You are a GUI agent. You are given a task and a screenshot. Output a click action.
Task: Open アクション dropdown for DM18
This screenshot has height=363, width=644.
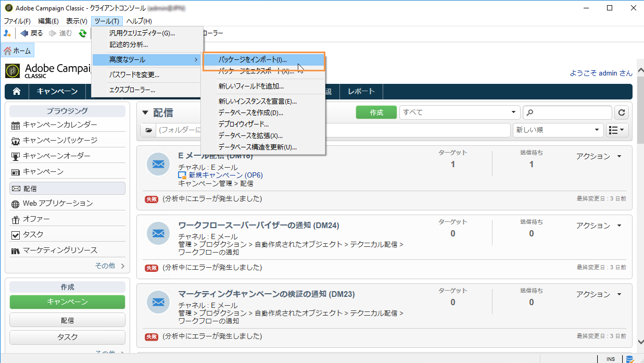pos(599,156)
